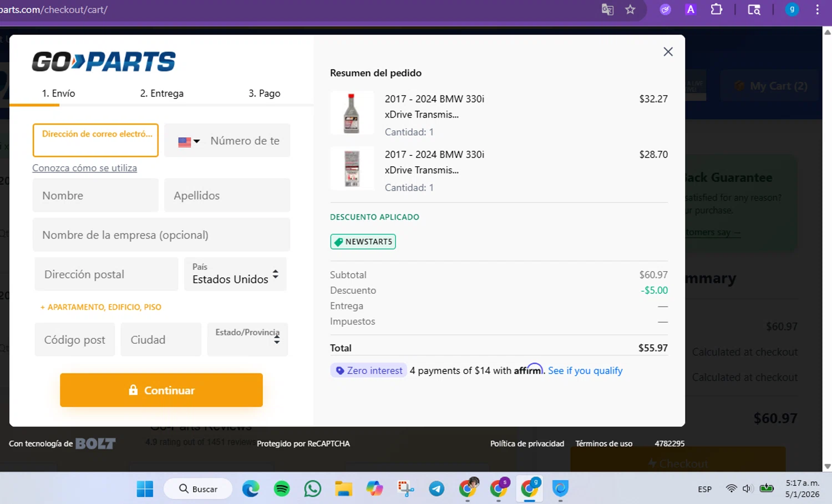Open the 'Conozca cómo se utiliza' link
The image size is (832, 504).
84,168
